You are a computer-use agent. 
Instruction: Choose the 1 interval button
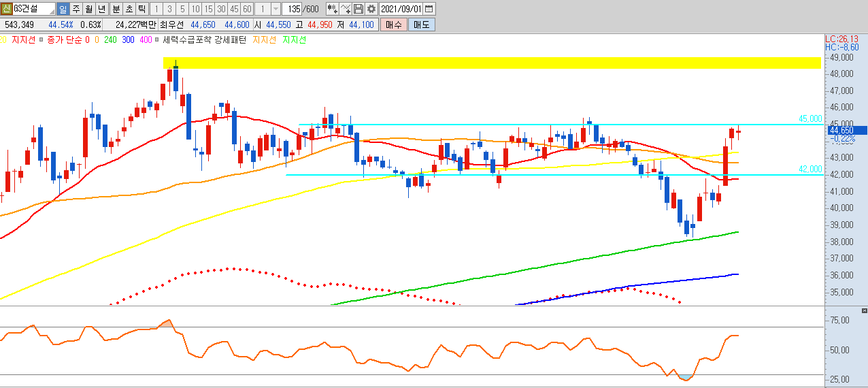(156, 9)
